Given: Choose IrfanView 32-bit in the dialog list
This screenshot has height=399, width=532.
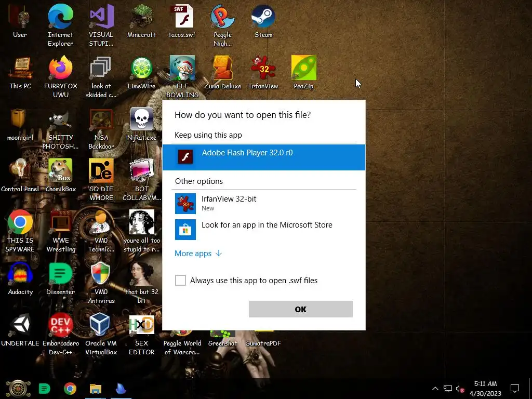Looking at the screenshot, I should click(263, 203).
